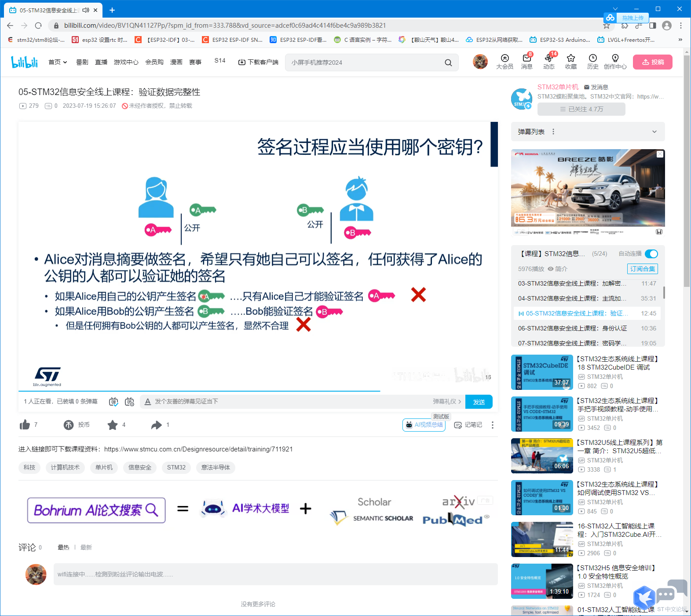Click the 投稿 upload button
This screenshot has height=616, width=691.
click(653, 62)
